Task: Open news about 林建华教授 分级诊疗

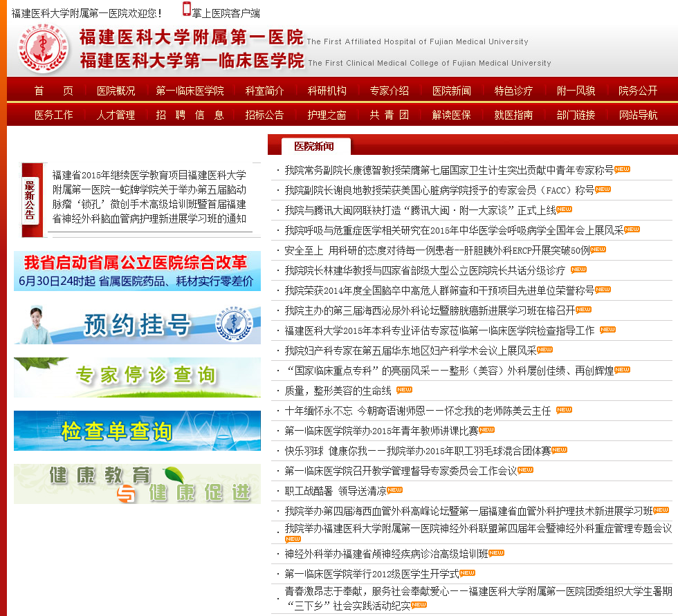Action: click(x=425, y=271)
